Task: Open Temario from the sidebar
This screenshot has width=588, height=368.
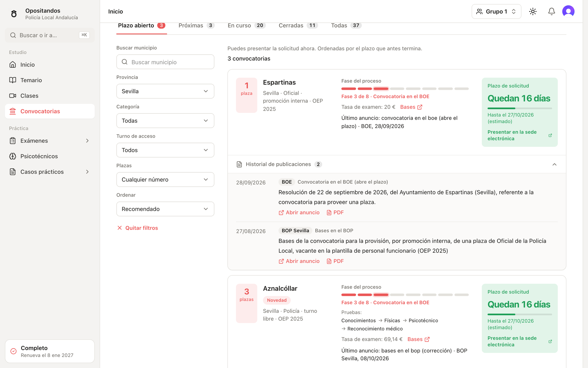Action: pyautogui.click(x=50, y=80)
